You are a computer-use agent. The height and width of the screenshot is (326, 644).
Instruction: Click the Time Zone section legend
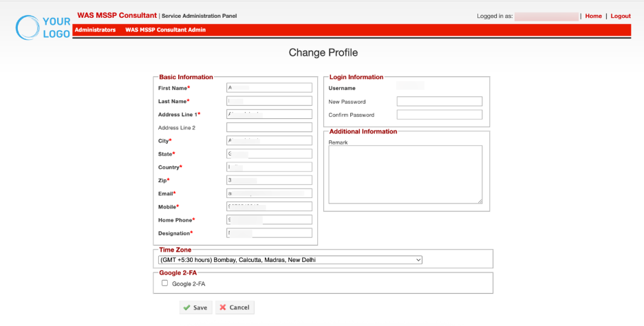coord(175,250)
